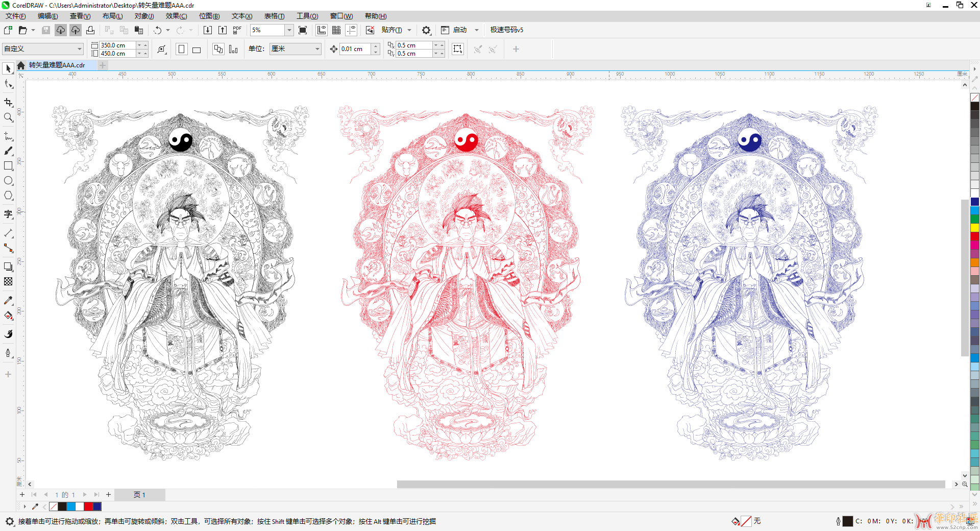Viewport: 980px width, 531px height.
Task: Switch to 页 1 page tab
Action: click(139, 495)
